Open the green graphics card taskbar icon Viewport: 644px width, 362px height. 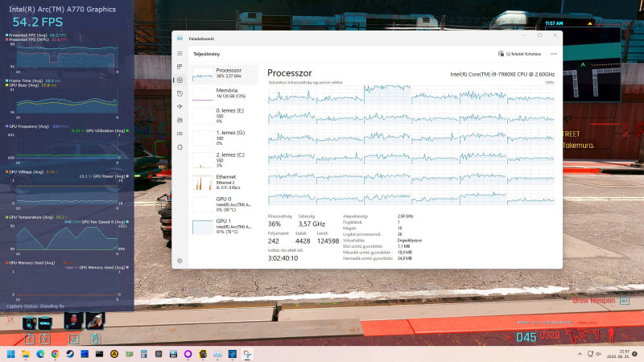[x=129, y=354]
